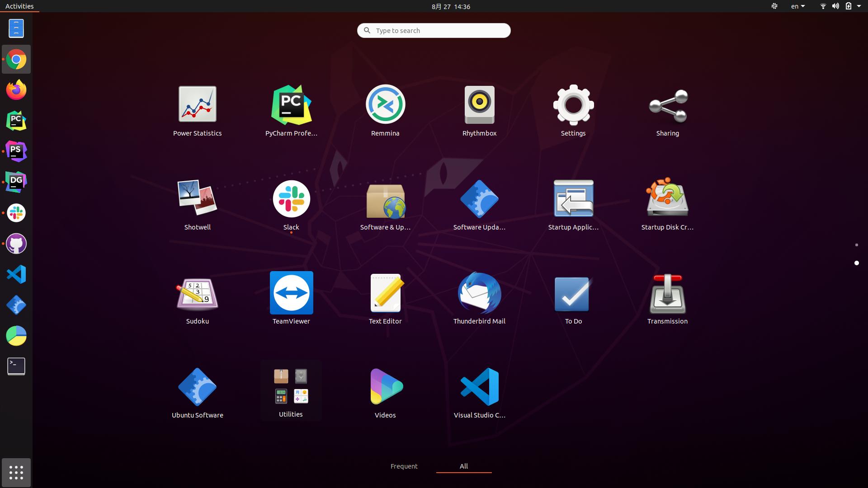Toggle Show Applications grid in dock
The height and width of the screenshot is (488, 868).
click(16, 473)
